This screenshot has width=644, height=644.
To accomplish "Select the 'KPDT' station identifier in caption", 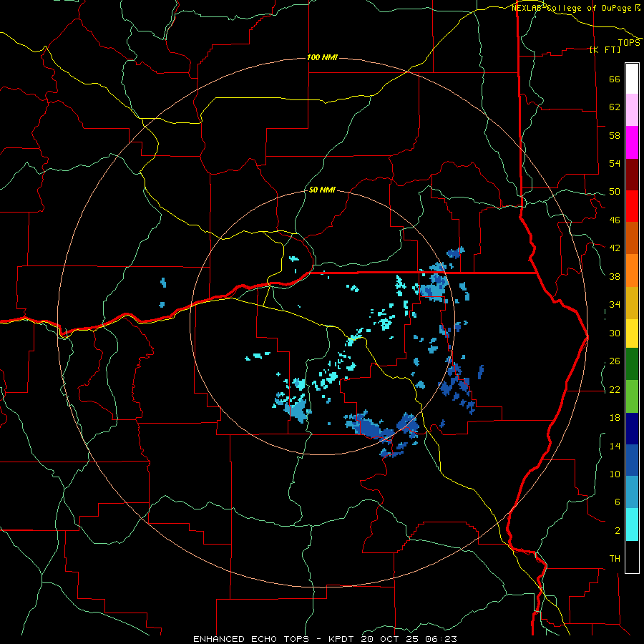I will tap(342, 639).
